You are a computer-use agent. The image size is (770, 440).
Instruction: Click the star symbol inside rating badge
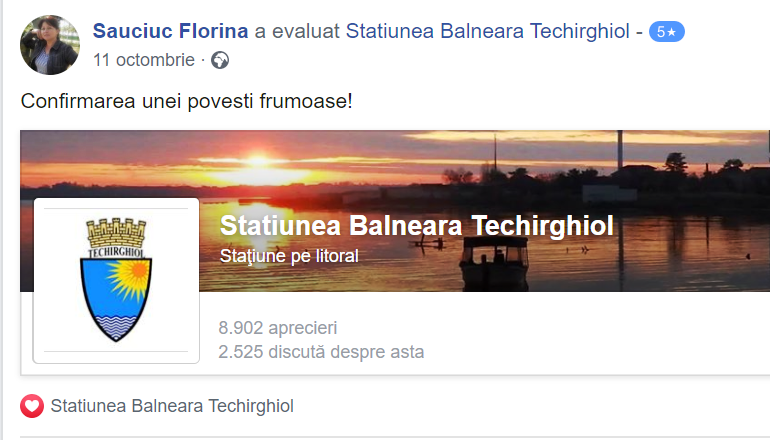pyautogui.click(x=672, y=32)
